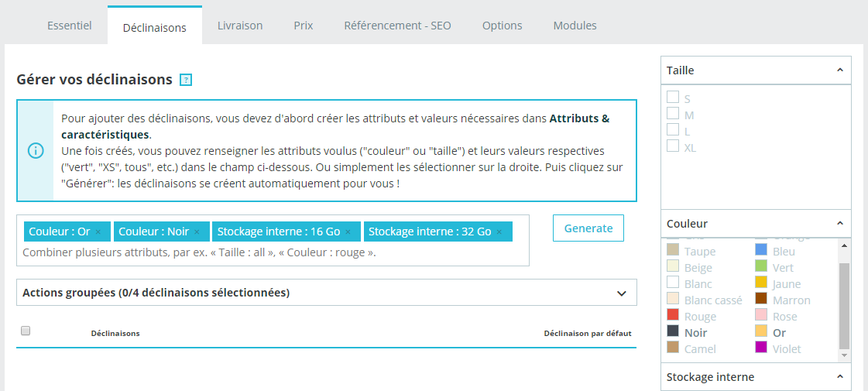Check the M size checkbox
Viewport: 868px width, 391px height.
click(673, 113)
